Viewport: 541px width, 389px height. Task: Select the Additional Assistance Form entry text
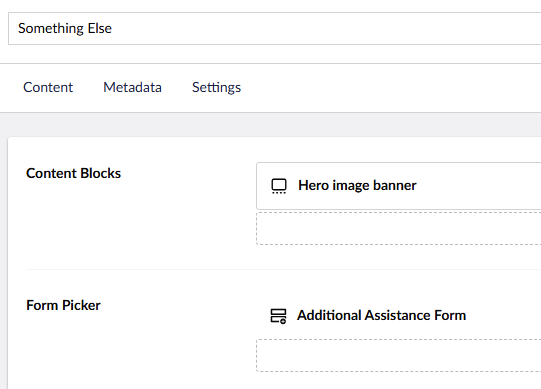coord(381,315)
